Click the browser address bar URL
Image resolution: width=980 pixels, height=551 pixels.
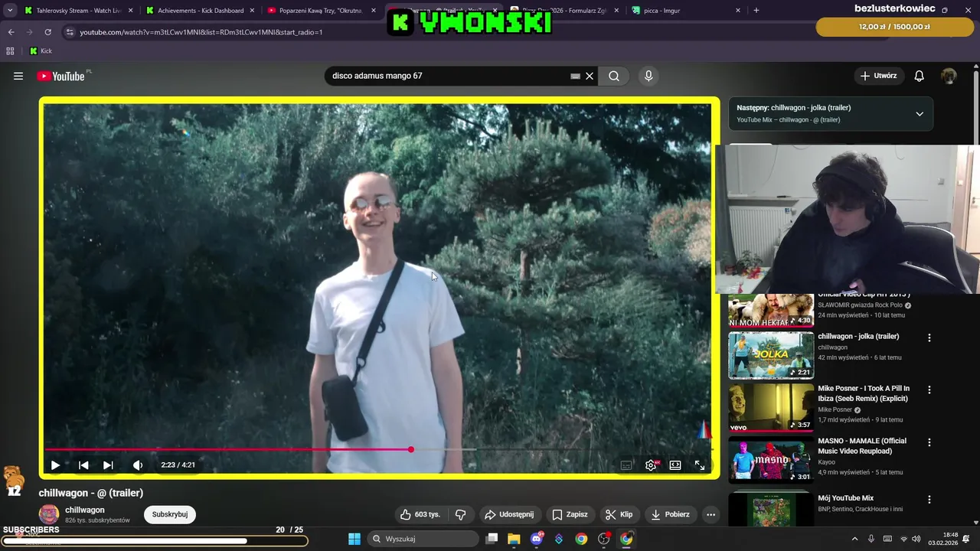[201, 32]
